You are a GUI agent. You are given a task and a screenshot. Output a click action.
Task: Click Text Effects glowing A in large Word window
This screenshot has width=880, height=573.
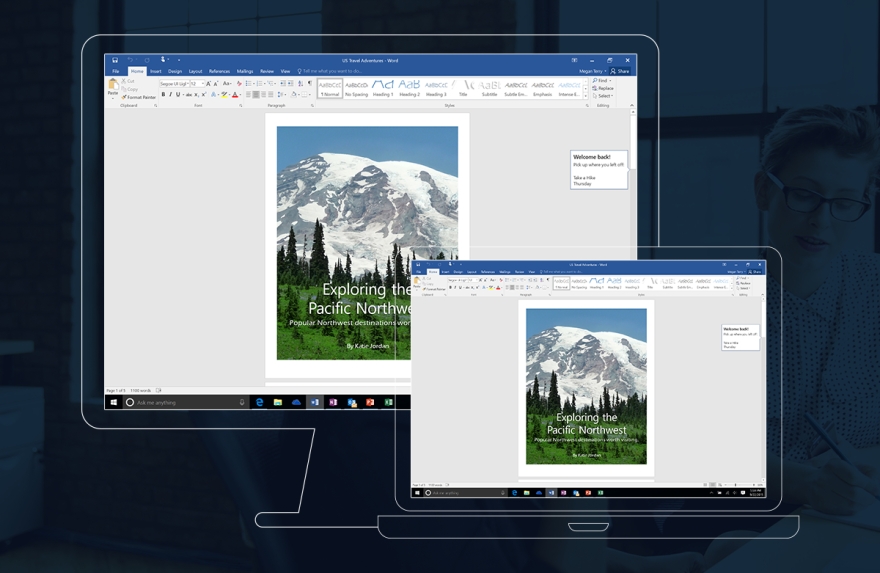213,94
